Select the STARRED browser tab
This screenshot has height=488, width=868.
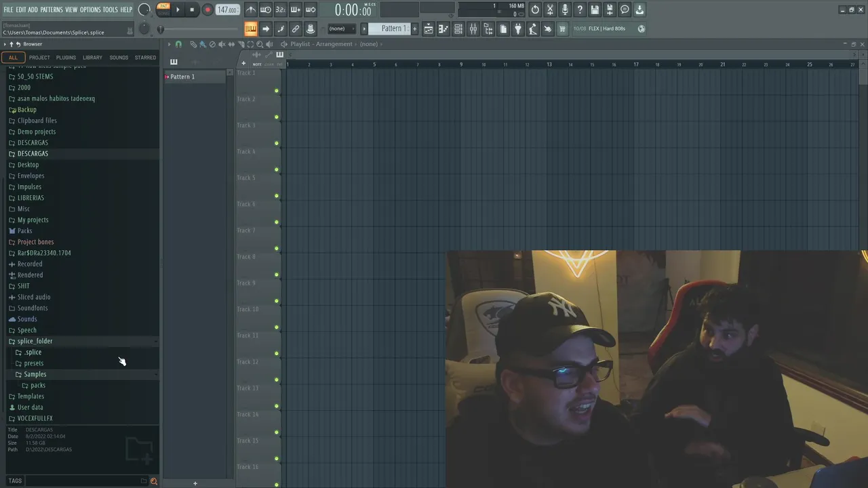(x=145, y=58)
